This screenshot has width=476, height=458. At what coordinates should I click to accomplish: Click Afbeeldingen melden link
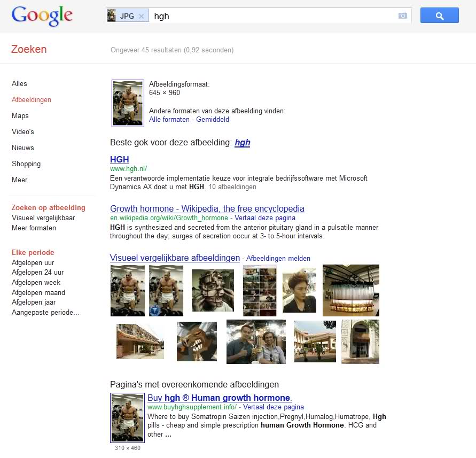click(278, 259)
